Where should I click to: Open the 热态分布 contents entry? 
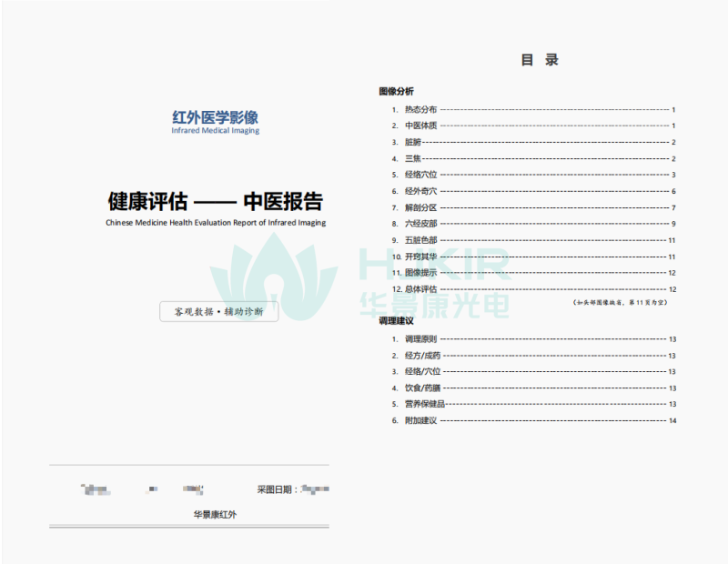coord(420,109)
